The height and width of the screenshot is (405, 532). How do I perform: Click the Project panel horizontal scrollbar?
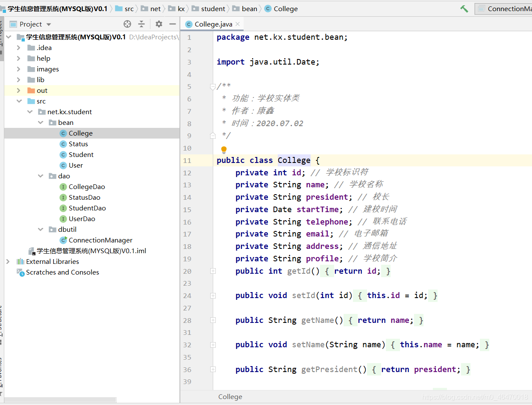point(60,400)
